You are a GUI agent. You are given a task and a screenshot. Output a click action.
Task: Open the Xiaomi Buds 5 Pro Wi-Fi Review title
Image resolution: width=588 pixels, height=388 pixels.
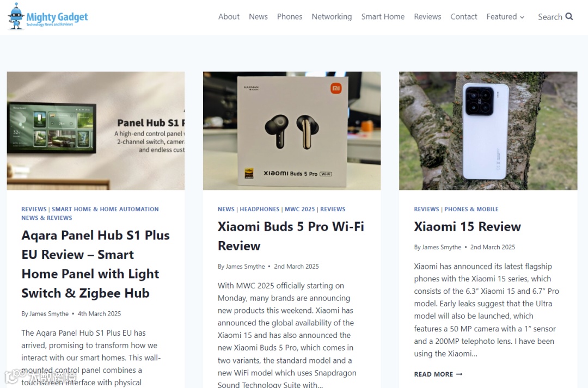click(291, 236)
